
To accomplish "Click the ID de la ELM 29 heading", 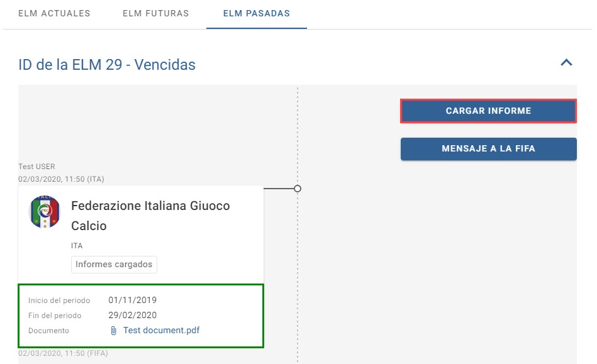I will (106, 65).
